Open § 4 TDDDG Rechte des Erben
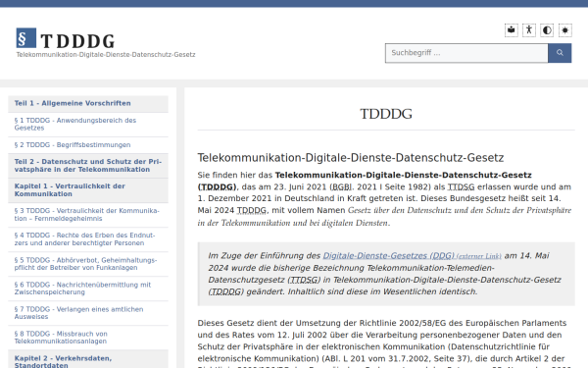Screen dimensions: 588x368 pyautogui.click(x=88, y=239)
